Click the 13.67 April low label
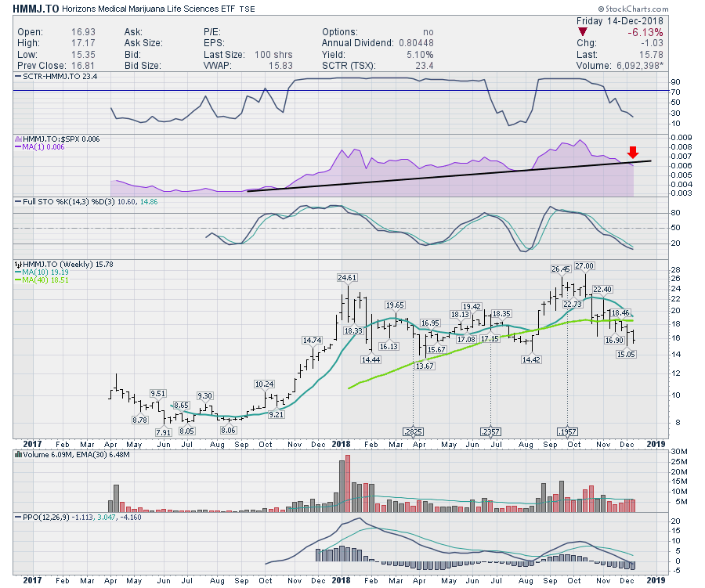This screenshot has width=705, height=588. pyautogui.click(x=425, y=366)
